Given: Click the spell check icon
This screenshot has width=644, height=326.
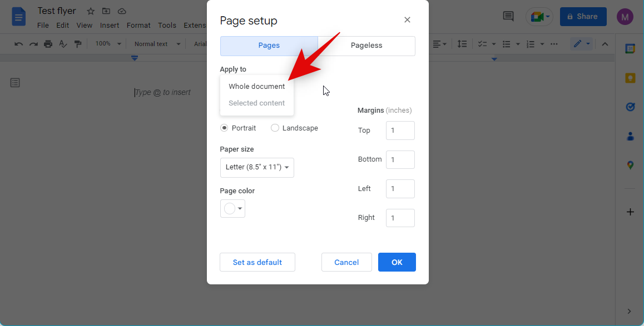Looking at the screenshot, I should [63, 44].
